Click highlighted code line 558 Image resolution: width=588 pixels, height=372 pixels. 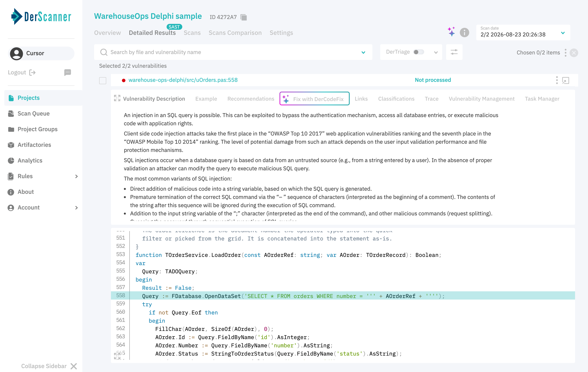point(343,296)
